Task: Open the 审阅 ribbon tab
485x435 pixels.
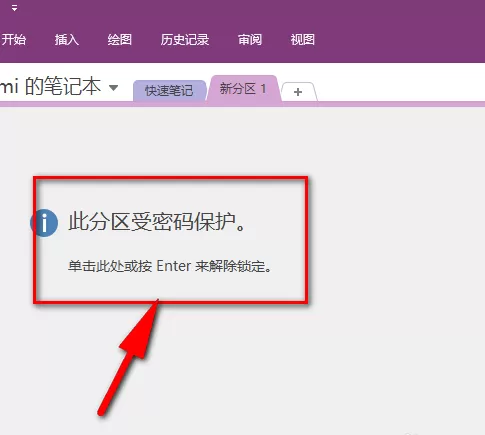Action: (250, 40)
